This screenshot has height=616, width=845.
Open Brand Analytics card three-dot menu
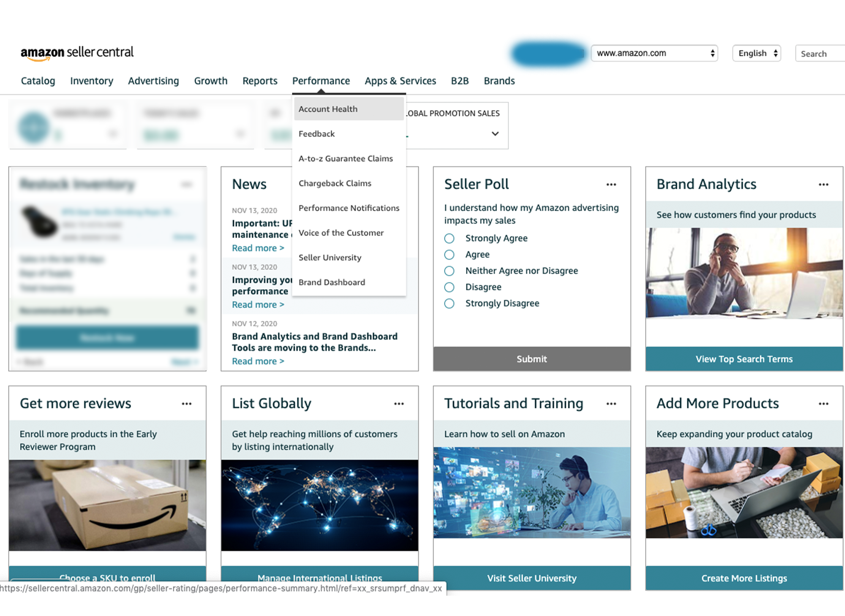823,185
